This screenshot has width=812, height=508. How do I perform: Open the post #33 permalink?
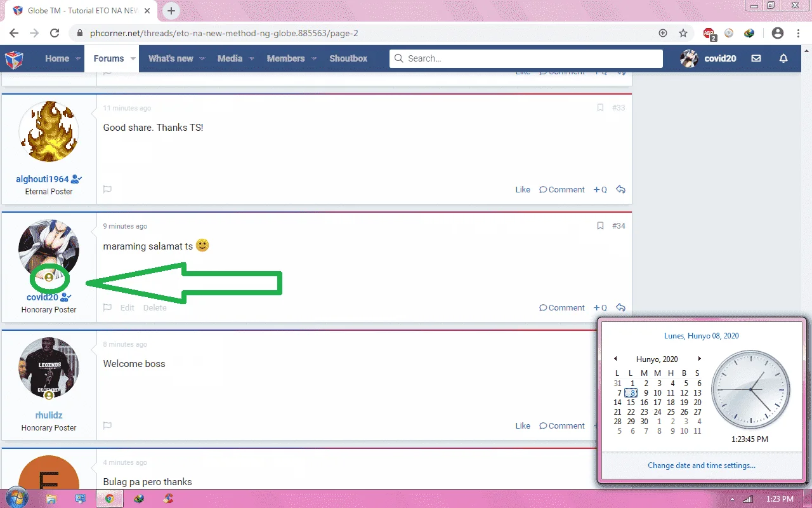tap(619, 108)
